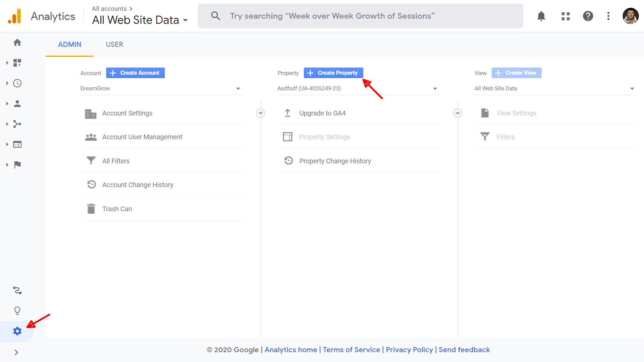Open the View dropdown All Web Site Data
The height and width of the screenshot is (362, 644).
[555, 88]
